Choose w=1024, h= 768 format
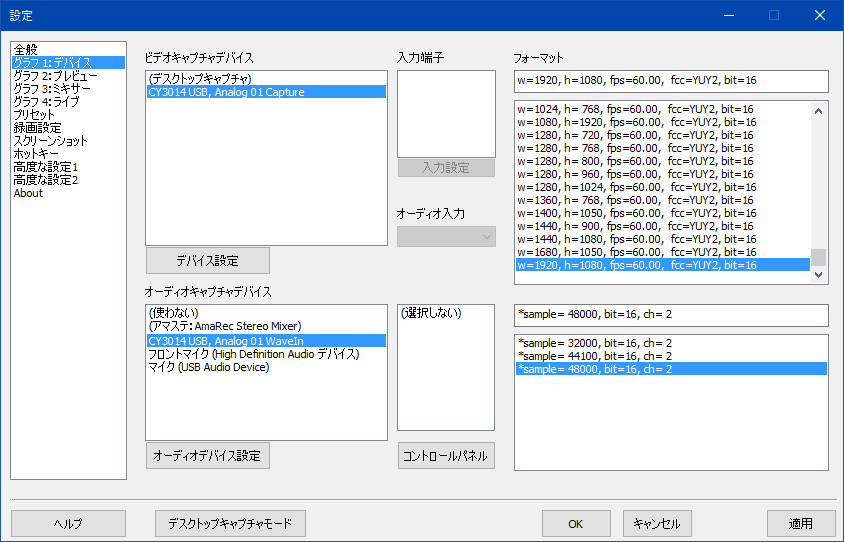This screenshot has width=844, height=542. [x=663, y=109]
